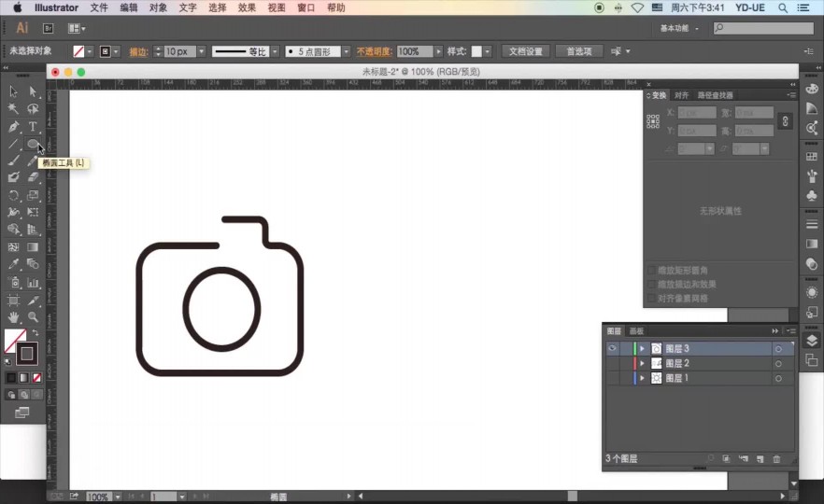
Task: Choose the Eyedropper tool
Action: (x=13, y=264)
